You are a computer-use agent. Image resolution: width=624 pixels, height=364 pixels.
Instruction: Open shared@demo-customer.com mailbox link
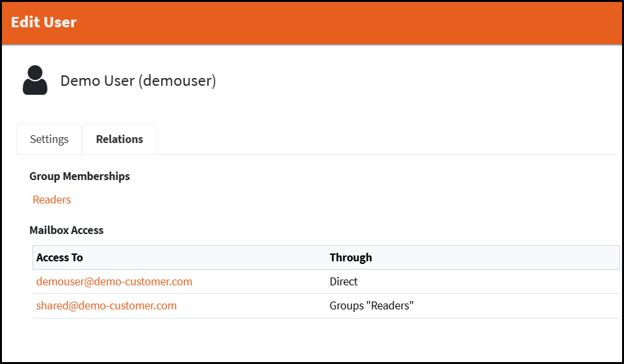click(x=107, y=305)
